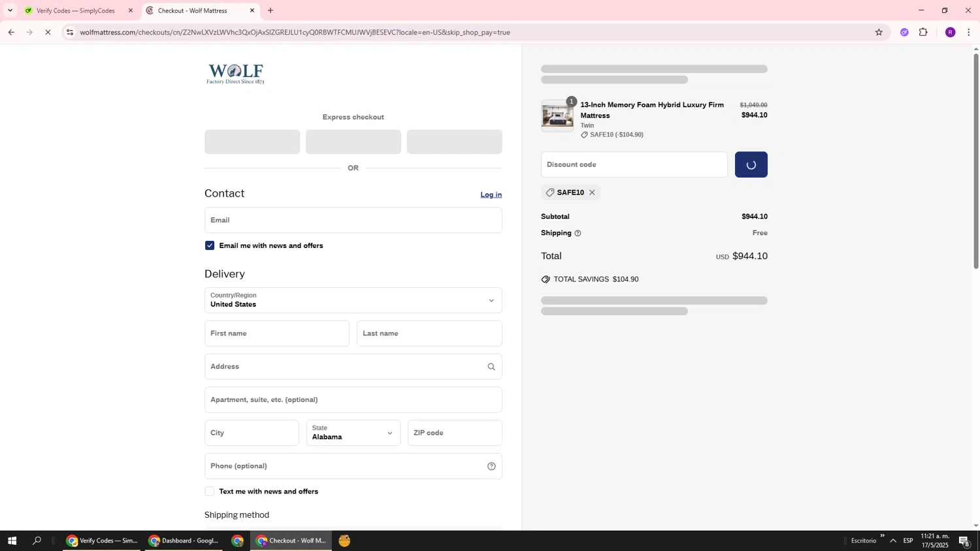Screen dimensions: 980x551
Task: Open the tab search dropdown arrow
Action: coord(10,10)
